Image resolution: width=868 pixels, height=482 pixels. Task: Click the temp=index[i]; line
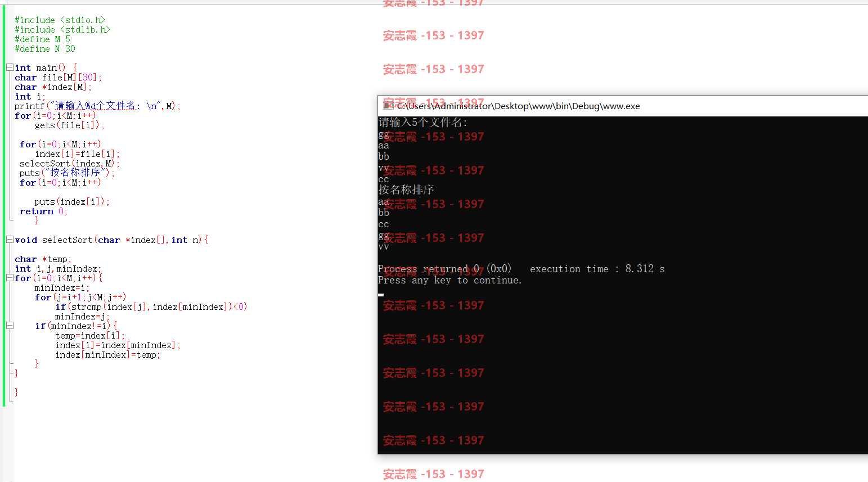(90, 336)
